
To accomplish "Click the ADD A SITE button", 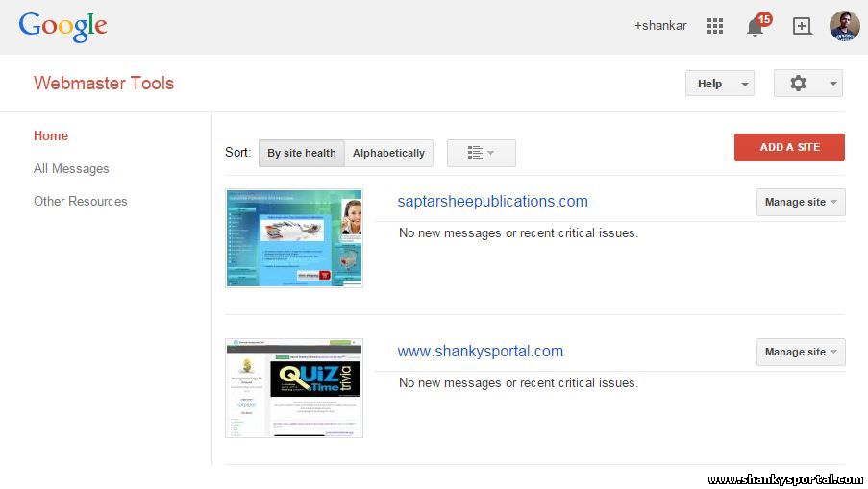I will [x=789, y=147].
